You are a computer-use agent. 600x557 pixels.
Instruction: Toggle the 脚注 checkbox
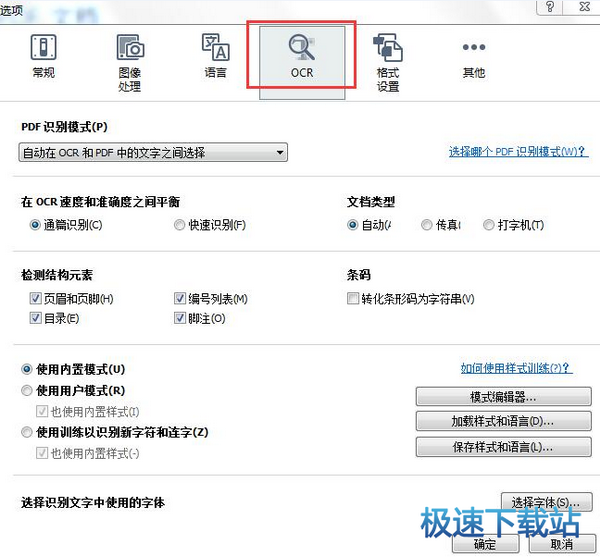[180, 318]
